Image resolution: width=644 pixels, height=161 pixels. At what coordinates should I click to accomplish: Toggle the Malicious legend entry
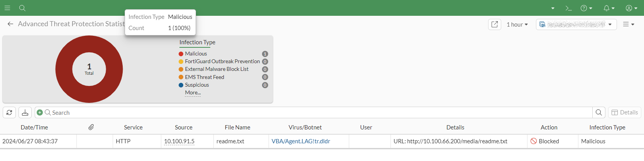196,54
